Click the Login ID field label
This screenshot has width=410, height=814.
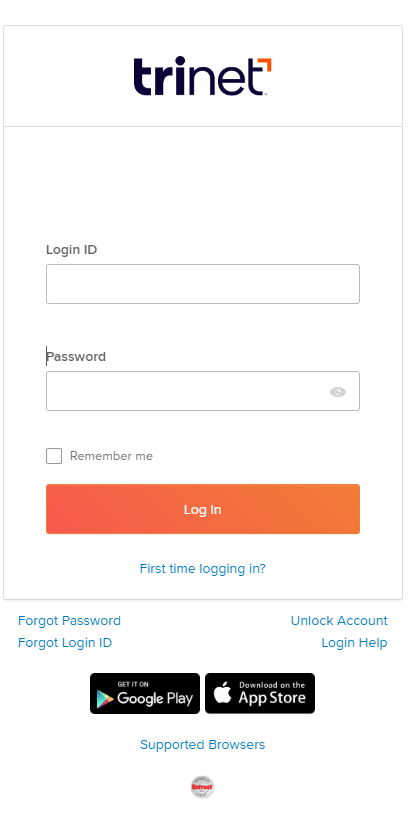point(72,250)
